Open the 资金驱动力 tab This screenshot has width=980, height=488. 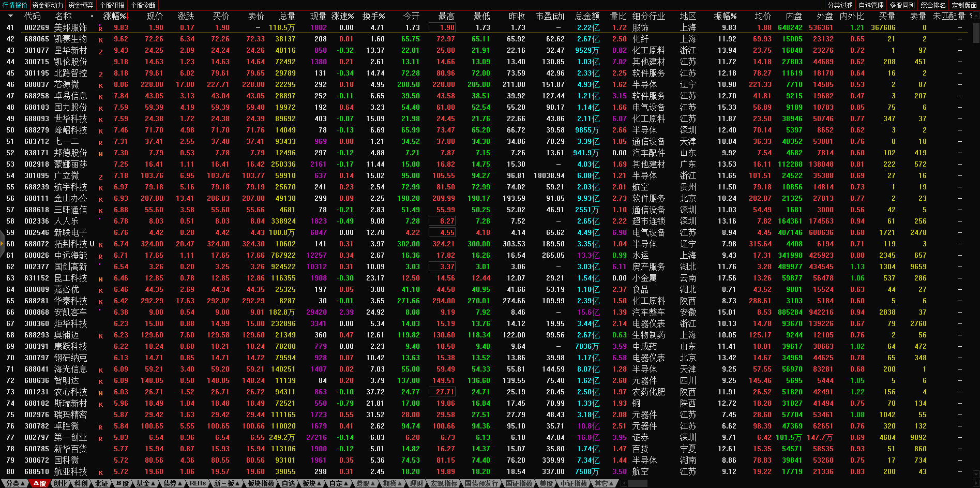48,5
